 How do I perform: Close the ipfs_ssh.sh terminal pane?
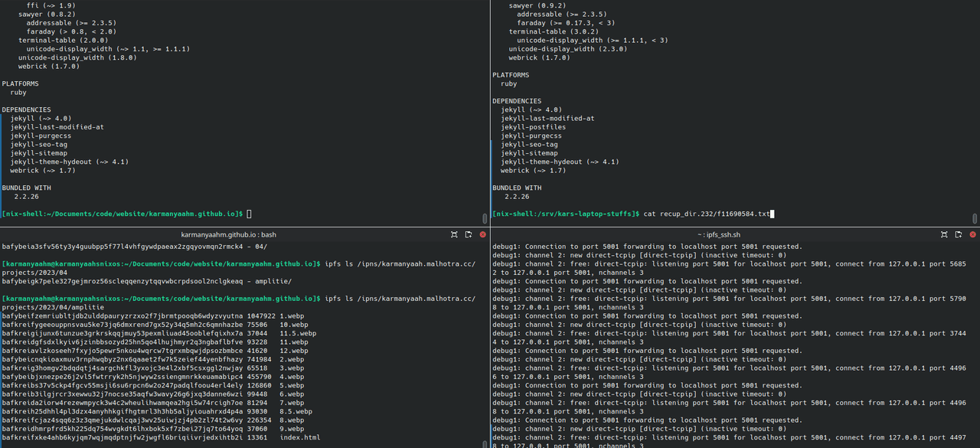pyautogui.click(x=973, y=234)
